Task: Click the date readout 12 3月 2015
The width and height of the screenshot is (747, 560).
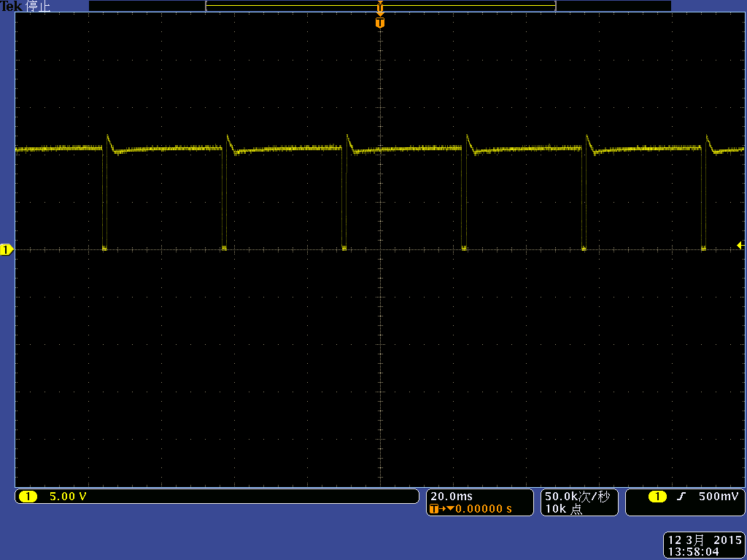Action: [x=705, y=540]
